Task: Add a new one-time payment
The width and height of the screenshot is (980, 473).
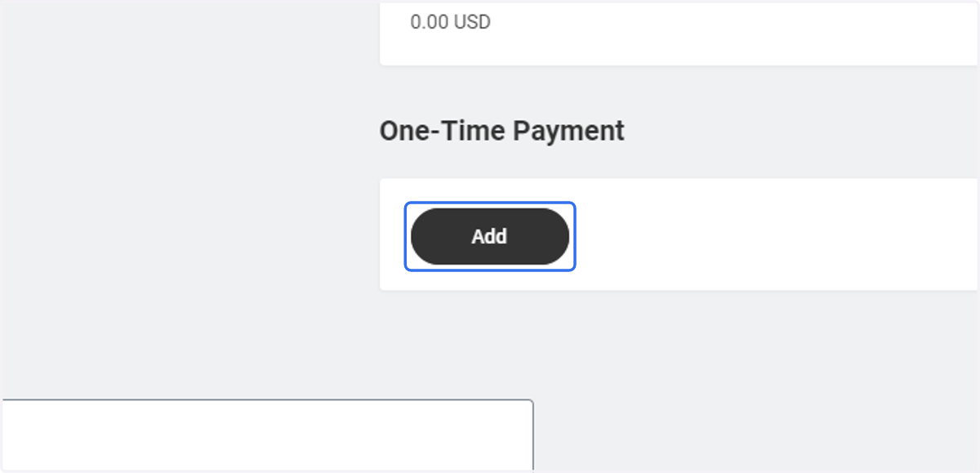Action: (x=490, y=236)
